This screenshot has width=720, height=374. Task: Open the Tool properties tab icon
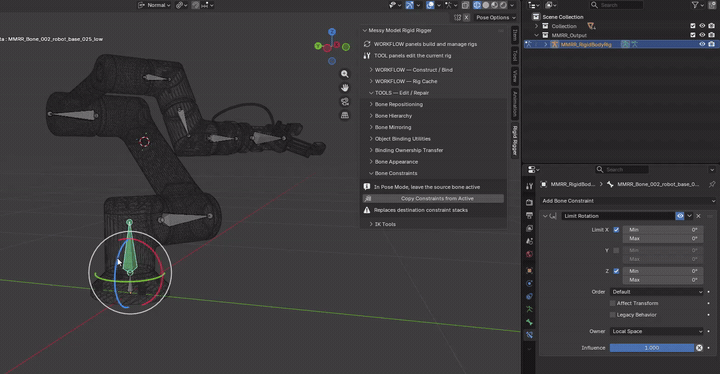pyautogui.click(x=529, y=186)
